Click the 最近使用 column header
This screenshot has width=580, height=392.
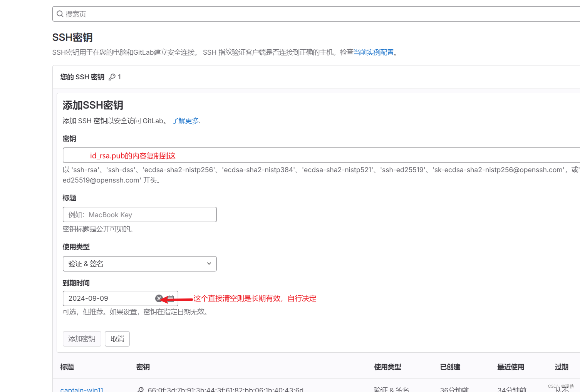click(511, 367)
